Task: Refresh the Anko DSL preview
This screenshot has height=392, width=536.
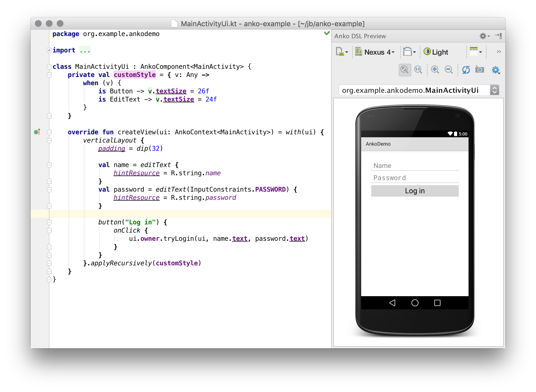Action: [466, 70]
